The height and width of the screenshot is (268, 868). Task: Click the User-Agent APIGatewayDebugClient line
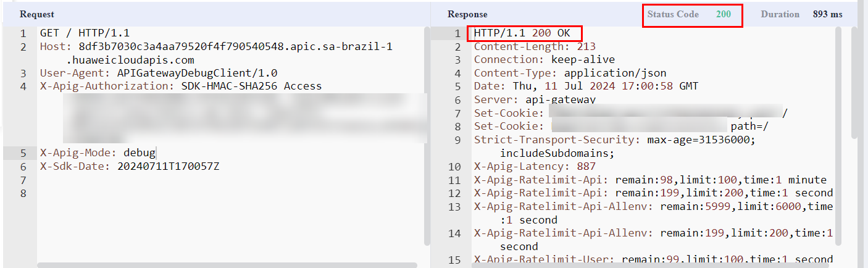coord(159,73)
